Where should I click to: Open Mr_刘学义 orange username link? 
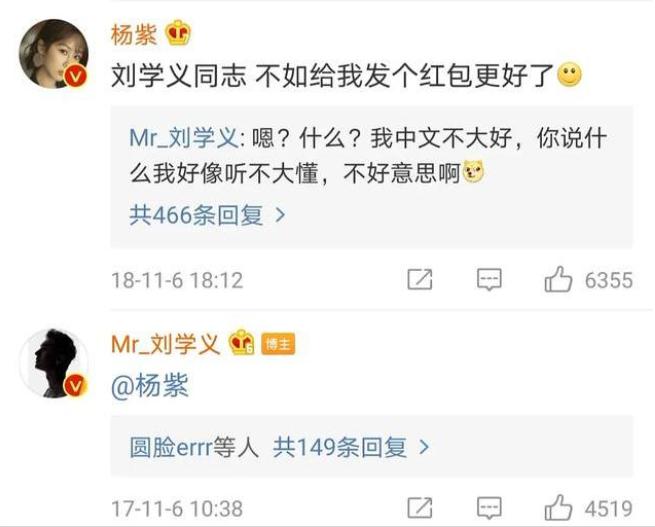point(165,345)
